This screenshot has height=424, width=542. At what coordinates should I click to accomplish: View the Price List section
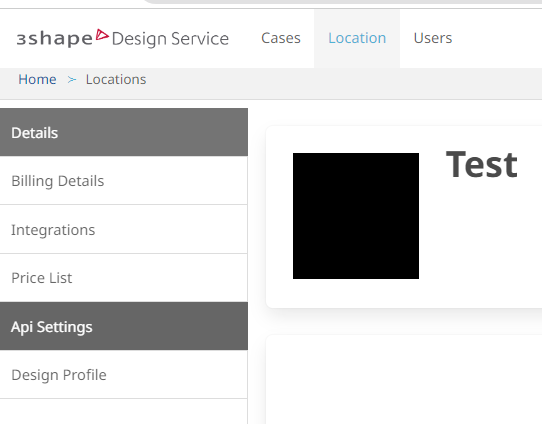tap(124, 278)
